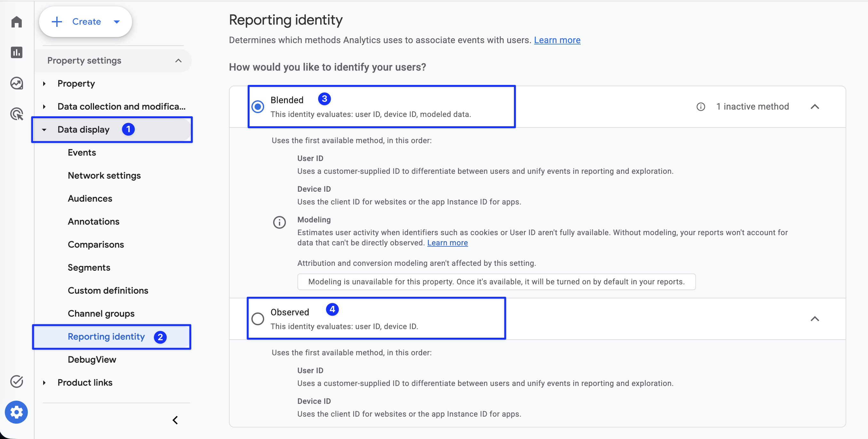Click 'Modeling is unavailable for this property' notice
This screenshot has width=868, height=439.
point(496,282)
